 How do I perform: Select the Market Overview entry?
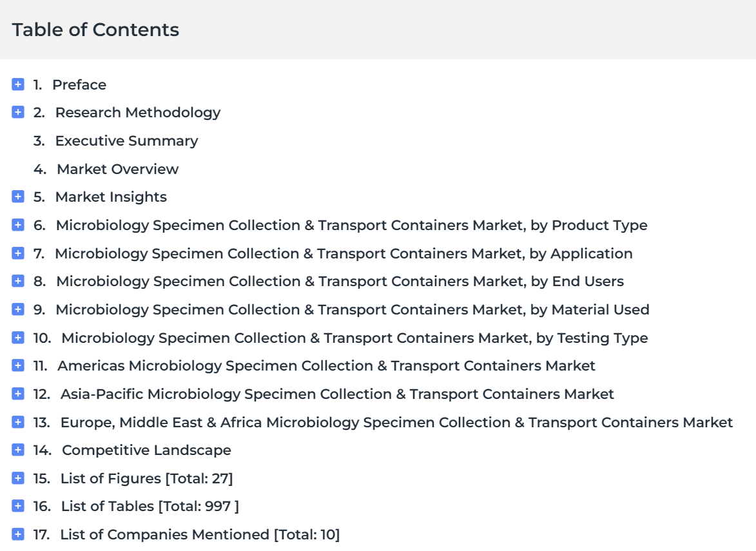tap(106, 169)
